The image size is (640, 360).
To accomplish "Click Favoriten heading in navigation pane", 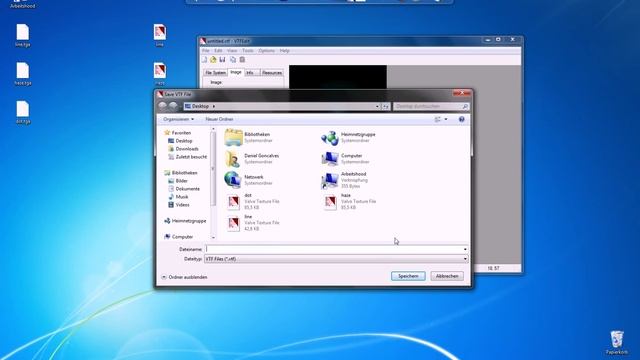I will tap(178, 133).
